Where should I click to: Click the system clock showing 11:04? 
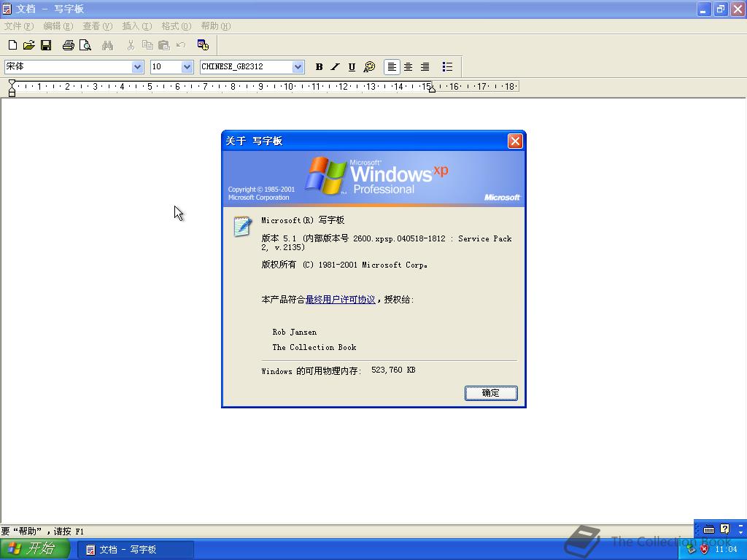[x=726, y=550]
